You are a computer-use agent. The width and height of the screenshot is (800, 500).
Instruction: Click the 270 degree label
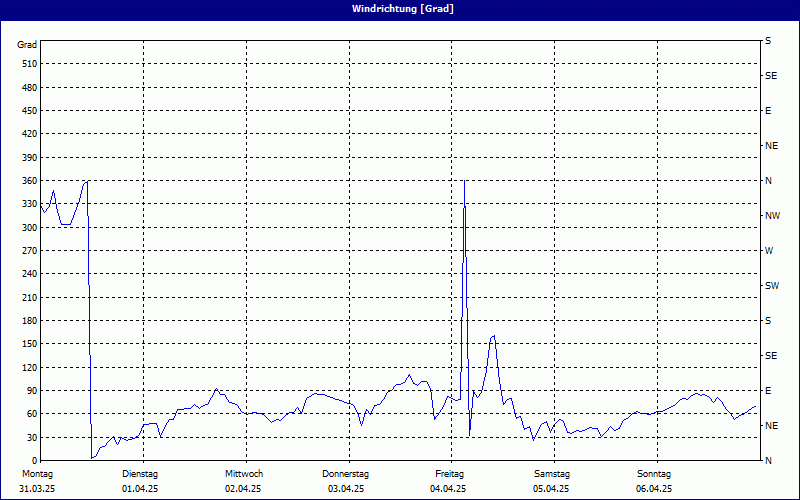click(x=30, y=251)
